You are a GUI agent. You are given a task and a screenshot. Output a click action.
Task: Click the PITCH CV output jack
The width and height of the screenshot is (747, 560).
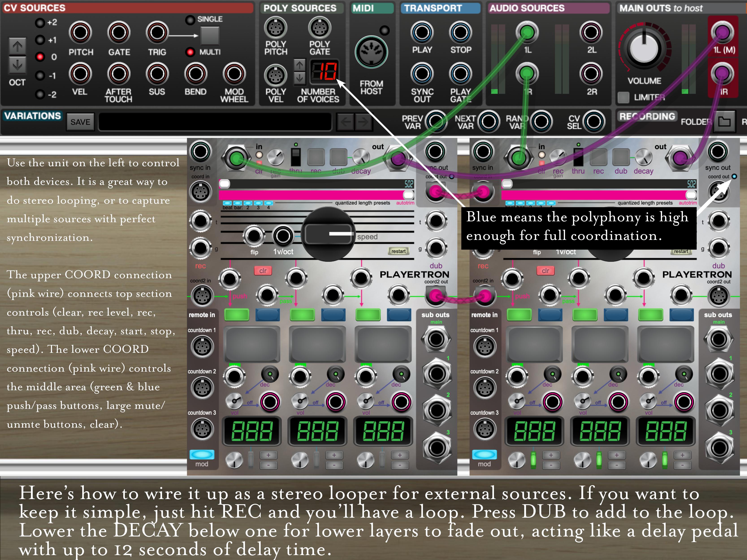pos(80,33)
